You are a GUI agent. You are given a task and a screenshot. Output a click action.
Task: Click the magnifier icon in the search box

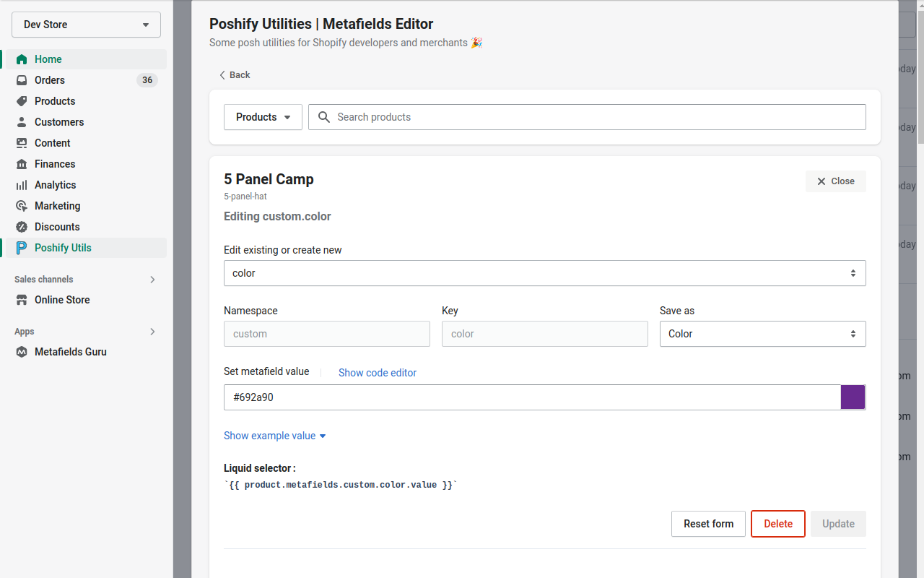point(324,117)
